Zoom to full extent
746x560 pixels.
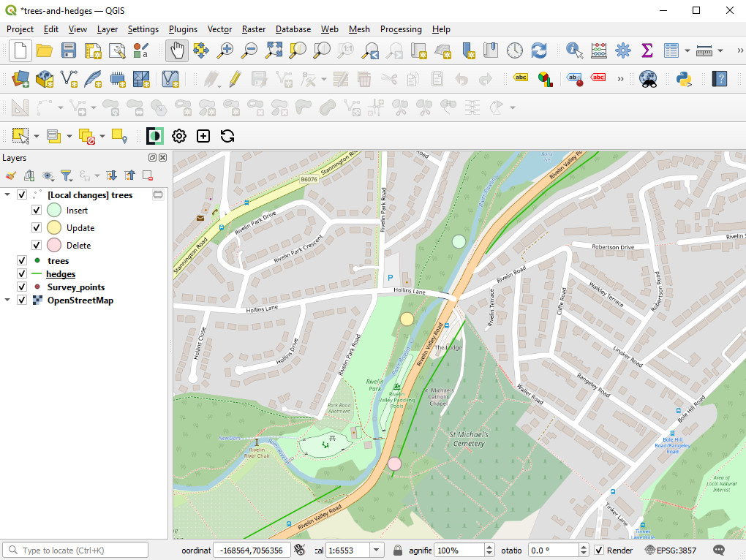point(274,50)
